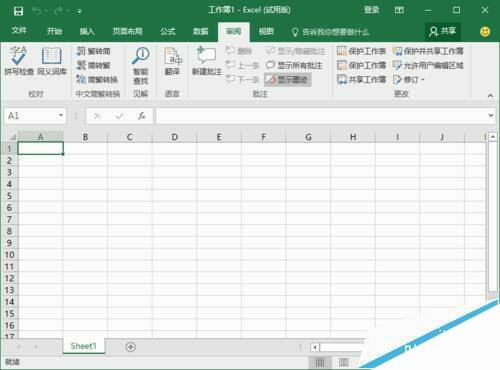Switch to the Formulas (公式) tab
Screen dimensions: 500x370
click(x=168, y=31)
